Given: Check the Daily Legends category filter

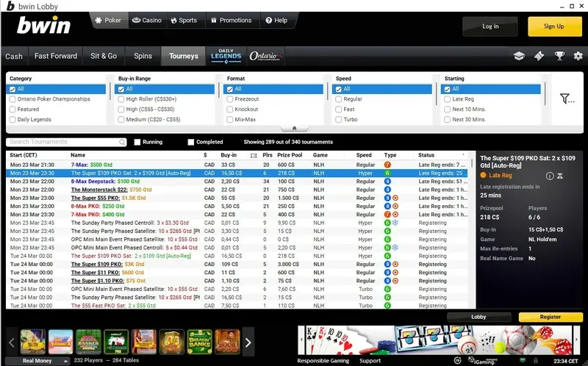Looking at the screenshot, I should tap(12, 120).
